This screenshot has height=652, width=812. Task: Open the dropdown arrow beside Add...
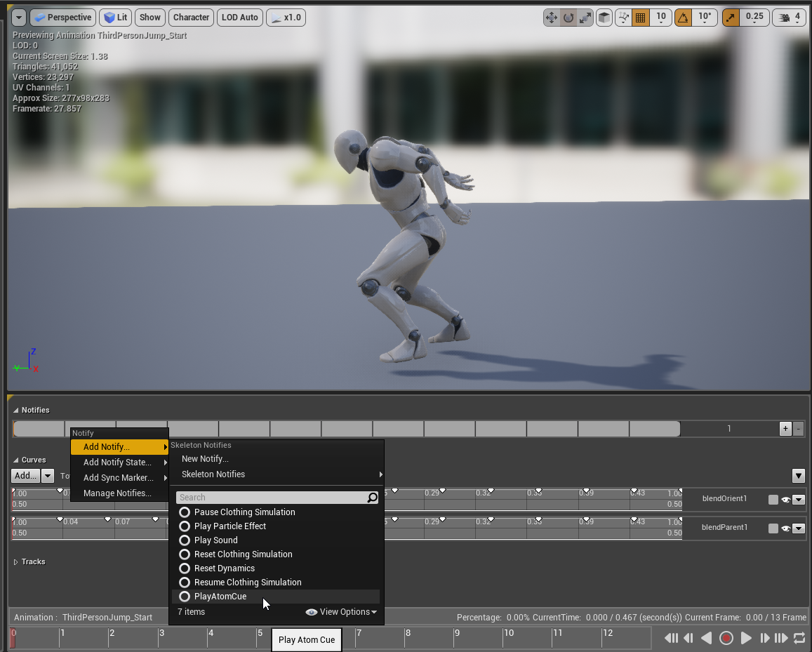[48, 475]
